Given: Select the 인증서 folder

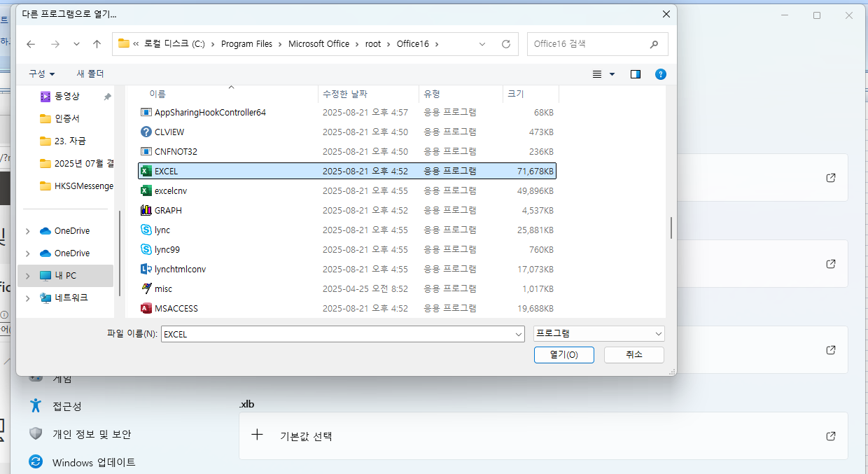Looking at the screenshot, I should tap(59, 119).
